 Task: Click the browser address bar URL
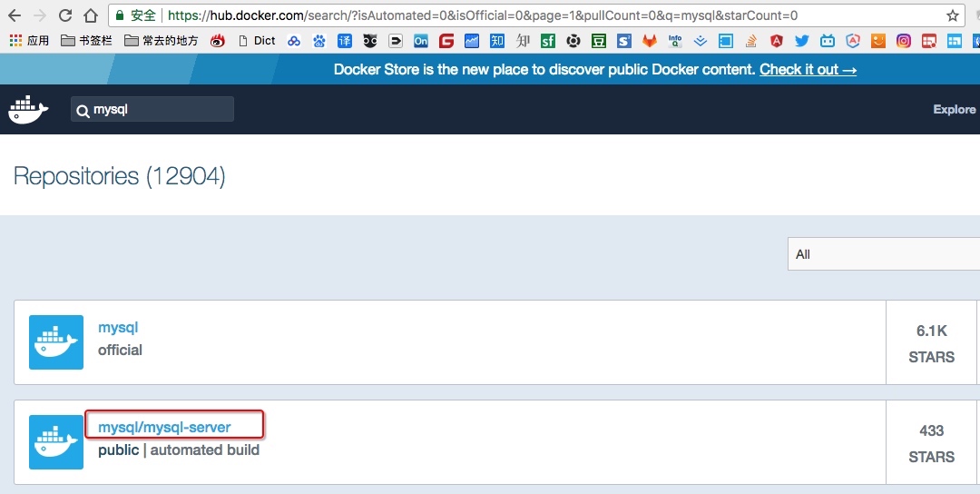[482, 15]
